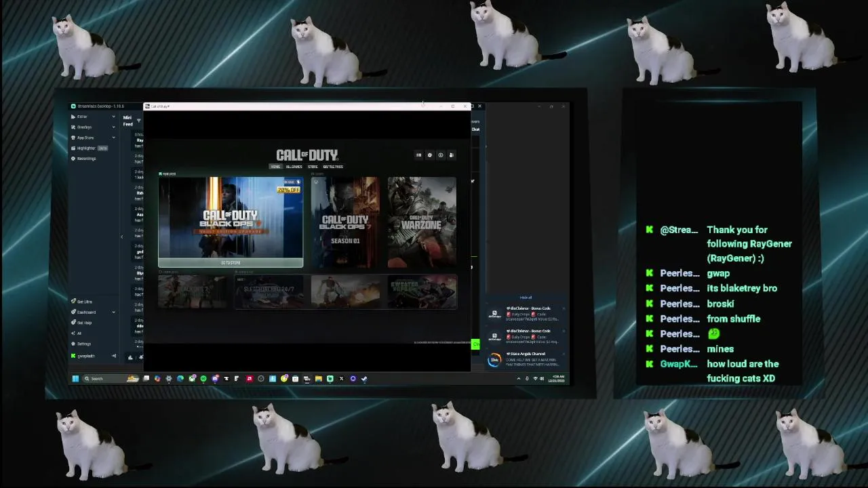Open Black Ops 7 Season 01 tile
This screenshot has width=868, height=488.
point(345,222)
